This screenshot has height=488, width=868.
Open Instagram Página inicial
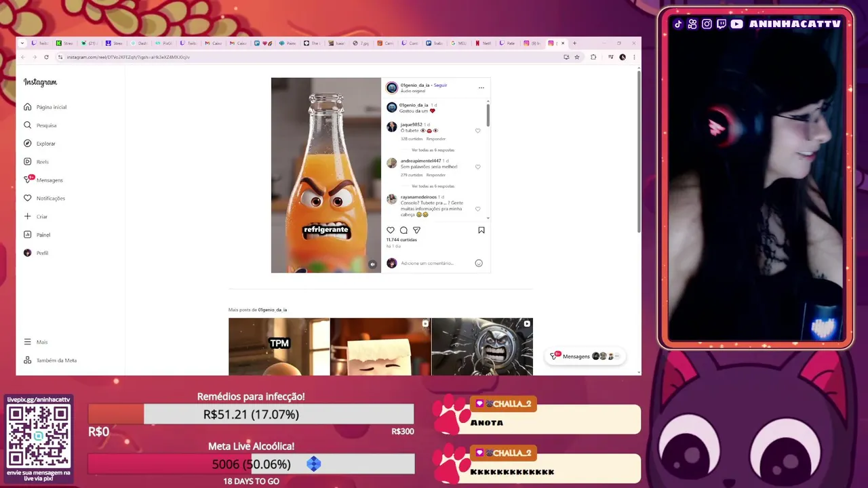tap(45, 107)
